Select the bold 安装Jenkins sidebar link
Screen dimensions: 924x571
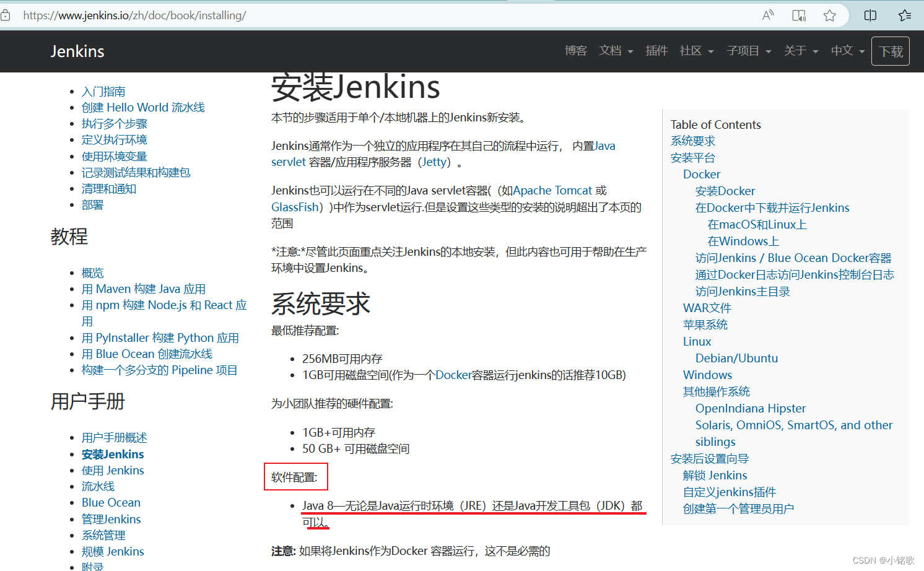(x=113, y=455)
